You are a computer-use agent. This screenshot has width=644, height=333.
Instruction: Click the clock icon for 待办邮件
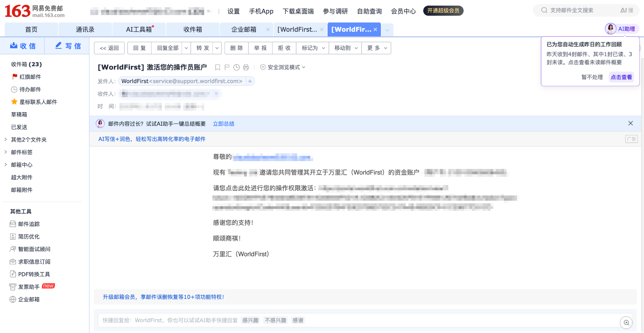click(x=14, y=89)
